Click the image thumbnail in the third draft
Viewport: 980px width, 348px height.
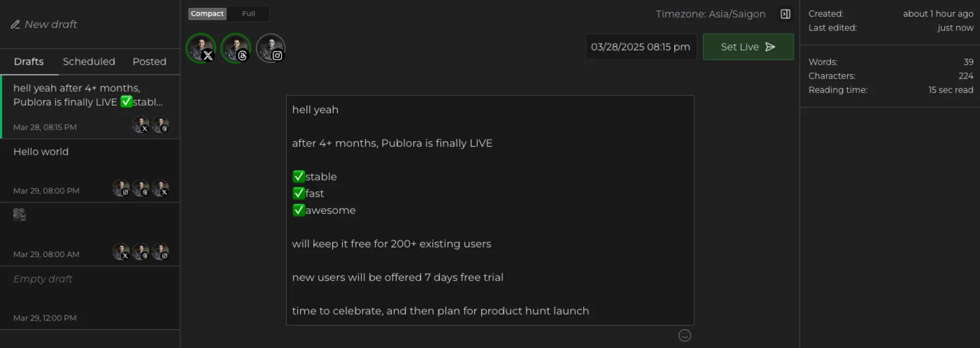click(19, 214)
